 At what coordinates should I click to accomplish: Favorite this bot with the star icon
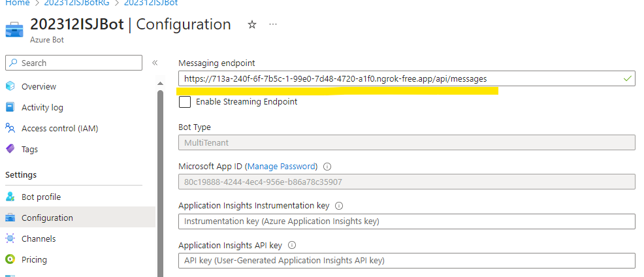pyautogui.click(x=252, y=25)
